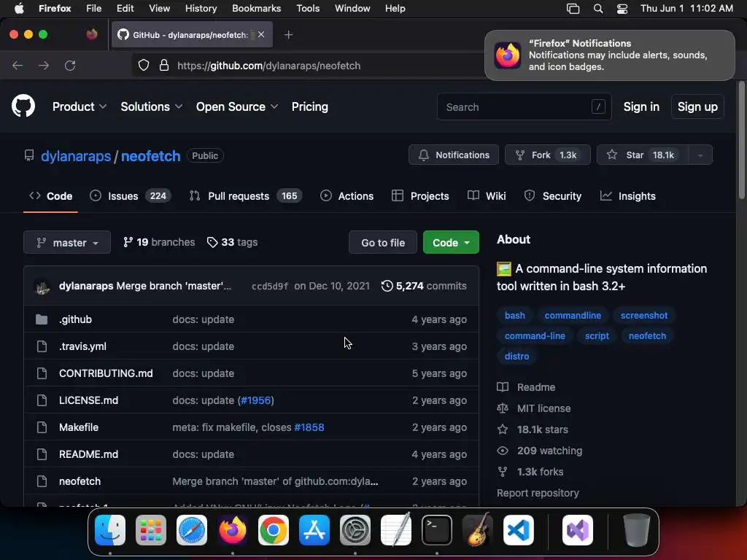Click the forward navigation arrow

(44, 65)
